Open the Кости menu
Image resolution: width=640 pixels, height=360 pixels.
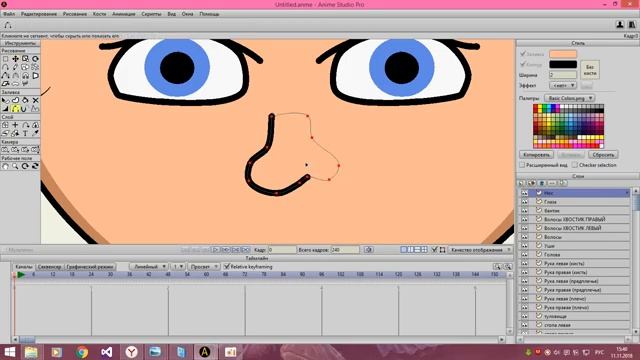(x=99, y=14)
